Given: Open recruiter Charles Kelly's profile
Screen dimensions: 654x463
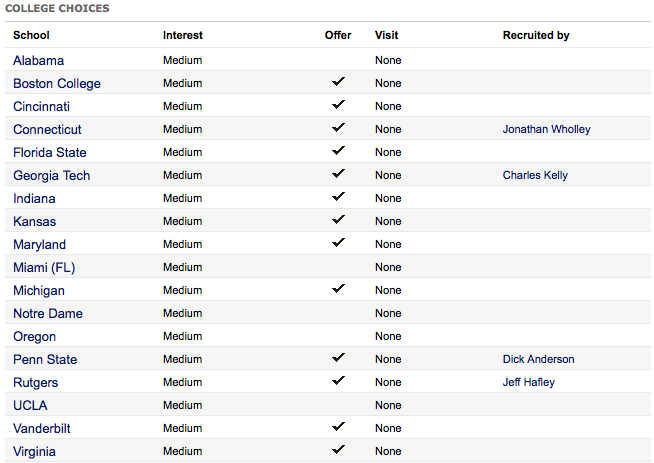Looking at the screenshot, I should 535,175.
